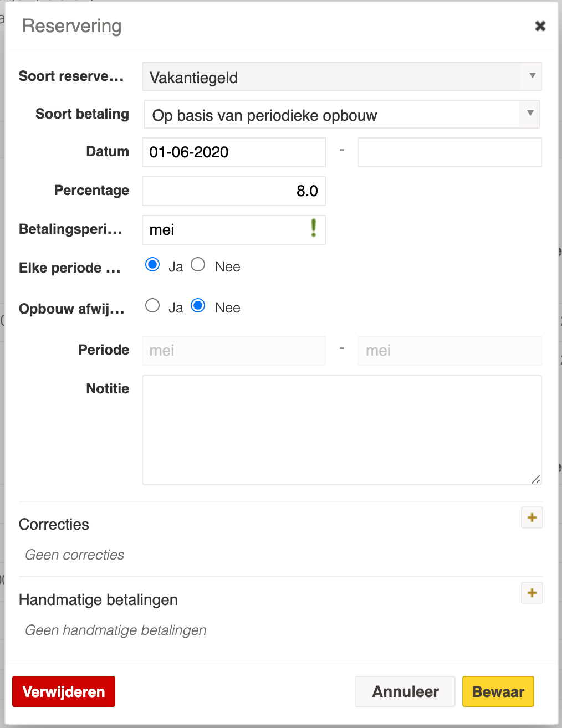Open the Soort reservering dropdown arrow

click(532, 76)
